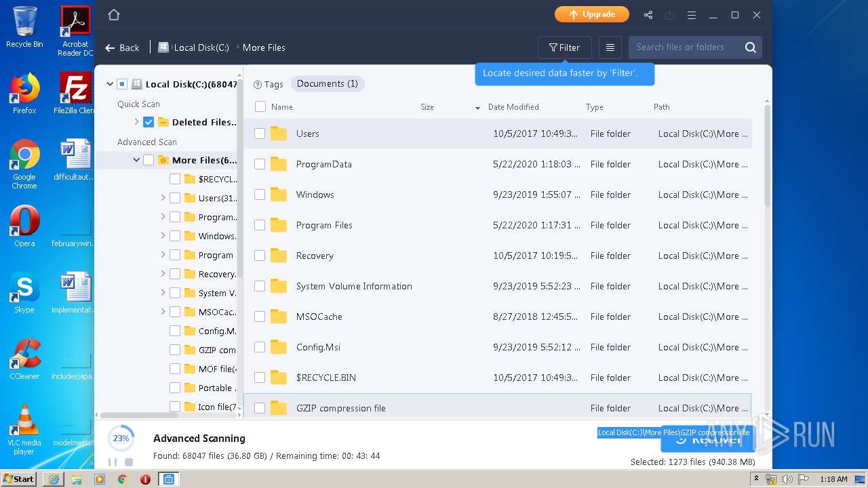This screenshot has height=488, width=868.
Task: Expand the Users(31.. tree node
Action: pyautogui.click(x=163, y=198)
